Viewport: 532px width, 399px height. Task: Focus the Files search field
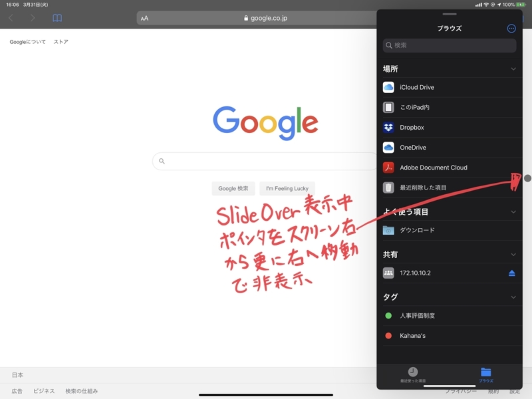[450, 45]
